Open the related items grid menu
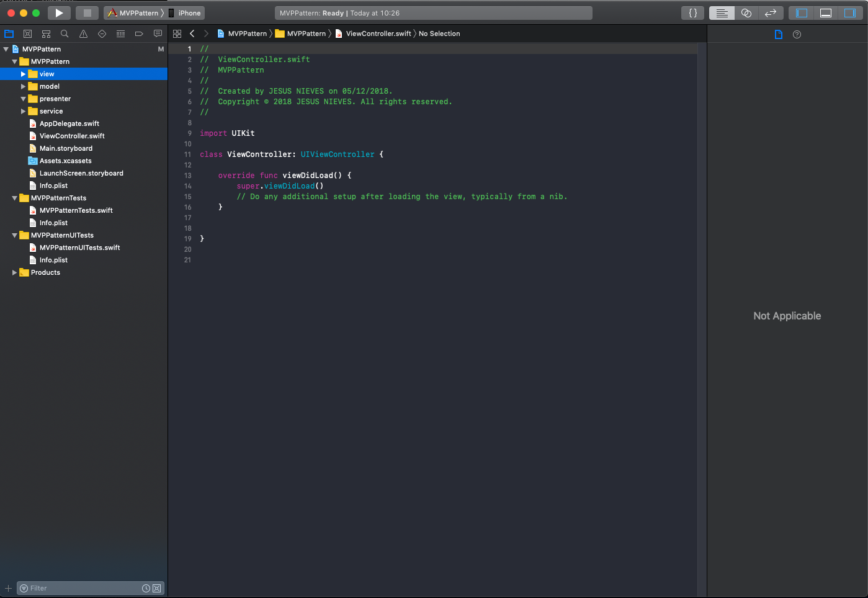 click(x=177, y=33)
